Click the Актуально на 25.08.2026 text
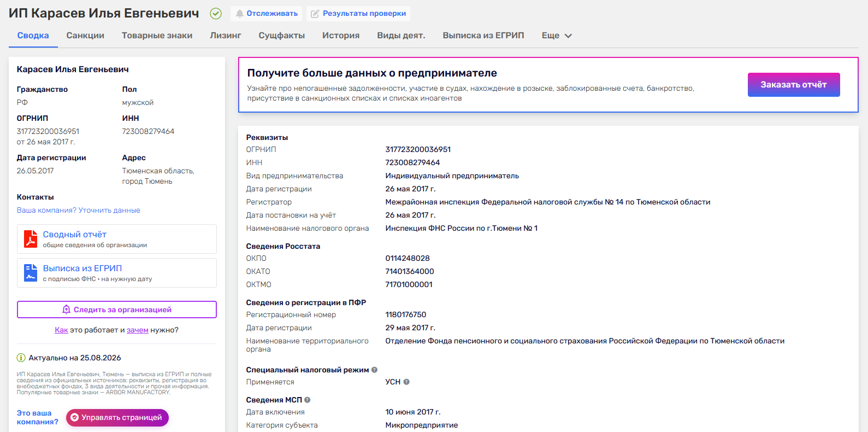 75,358
